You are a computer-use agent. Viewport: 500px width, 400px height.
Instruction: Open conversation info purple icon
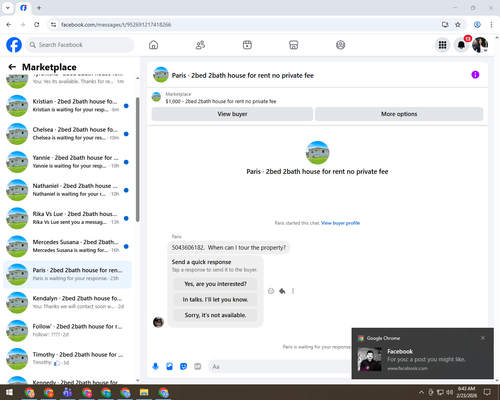[x=475, y=75]
